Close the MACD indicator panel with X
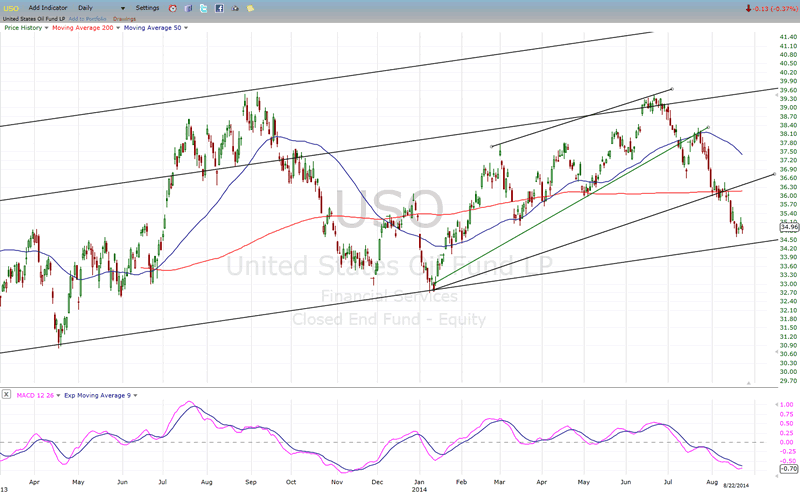Viewport: 800px width, 493px height. click(6, 394)
